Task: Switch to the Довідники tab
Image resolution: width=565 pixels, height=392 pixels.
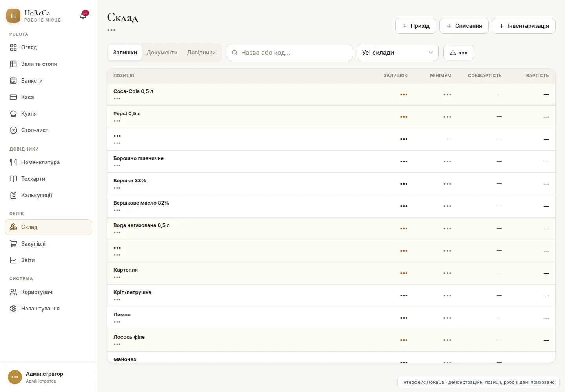Action: click(201, 53)
